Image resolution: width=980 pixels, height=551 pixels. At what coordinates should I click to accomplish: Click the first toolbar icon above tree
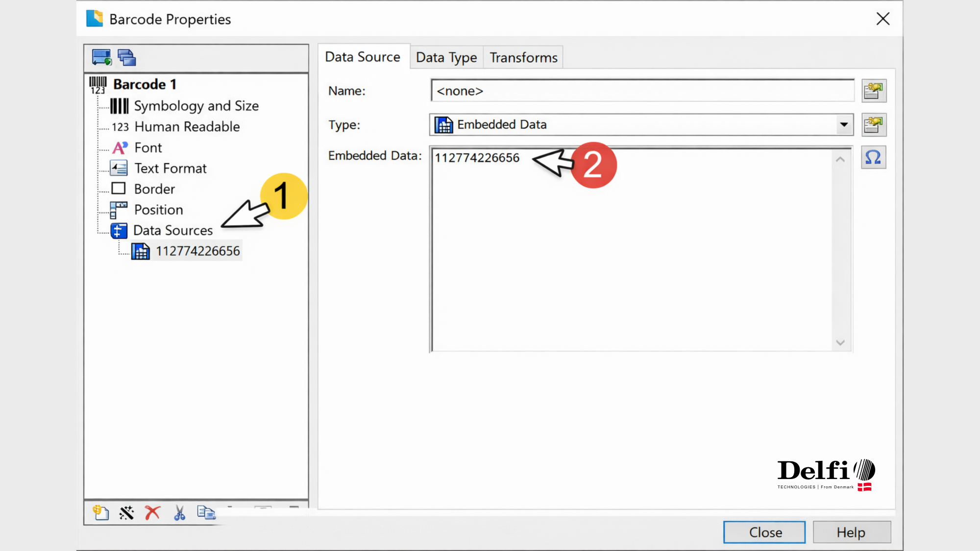click(101, 57)
